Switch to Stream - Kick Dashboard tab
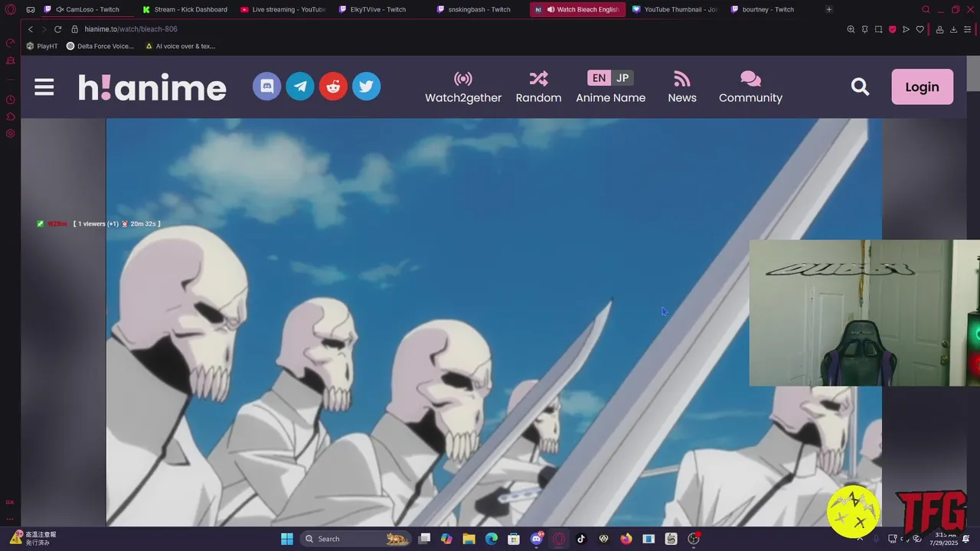 (186, 9)
